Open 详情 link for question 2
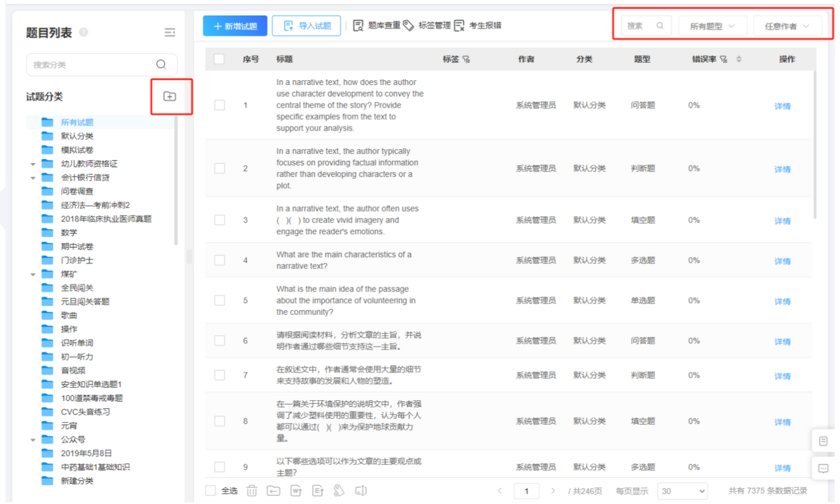This screenshot has height=504, width=840. pyautogui.click(x=782, y=169)
